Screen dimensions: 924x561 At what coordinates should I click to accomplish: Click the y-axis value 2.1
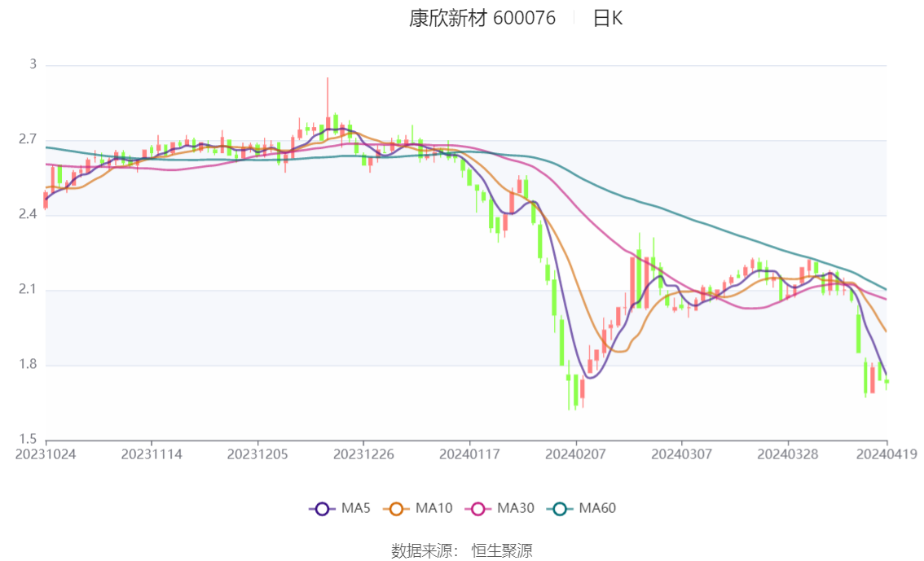pos(28,290)
